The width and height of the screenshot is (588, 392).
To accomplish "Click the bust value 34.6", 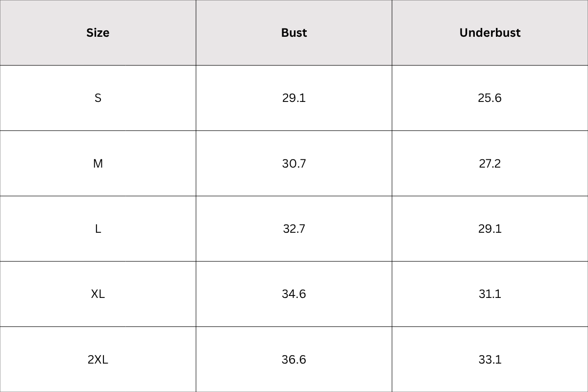I will pos(294,294).
